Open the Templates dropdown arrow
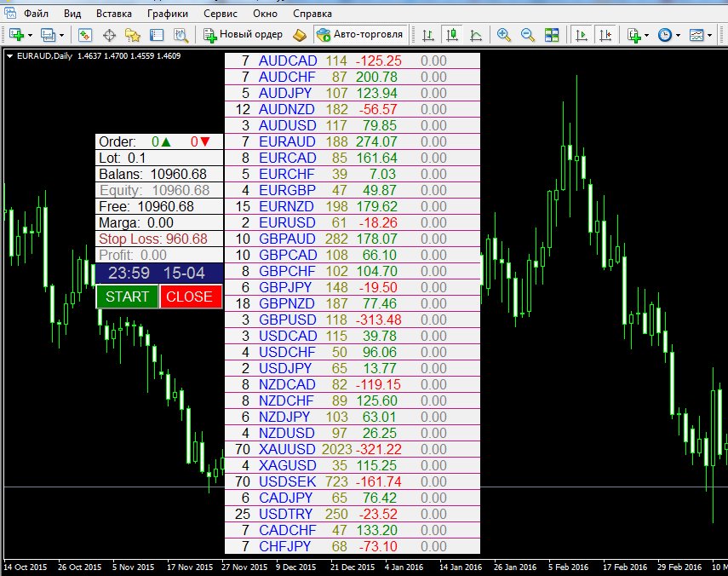The image size is (728, 576). (x=710, y=35)
